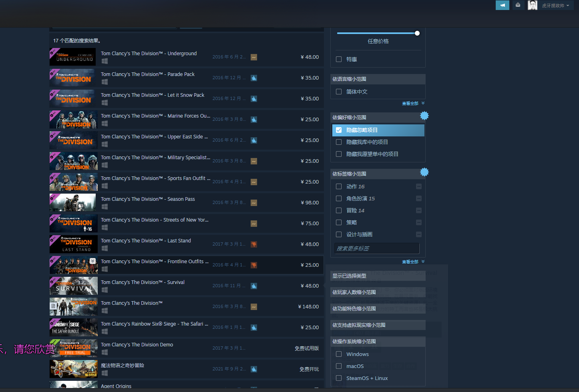Expand 查看全部 under tag filter
The image size is (579, 392).
[413, 262]
